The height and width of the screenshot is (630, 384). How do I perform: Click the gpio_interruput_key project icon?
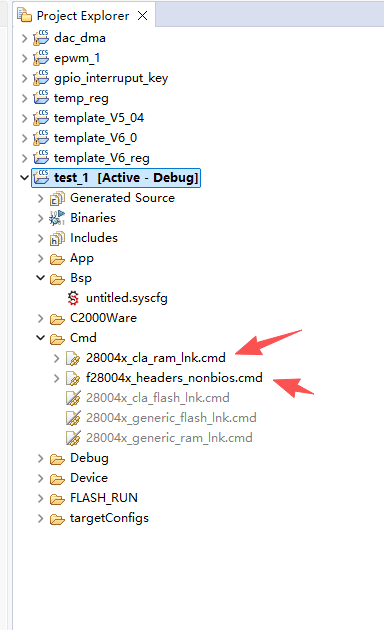[x=41, y=78]
